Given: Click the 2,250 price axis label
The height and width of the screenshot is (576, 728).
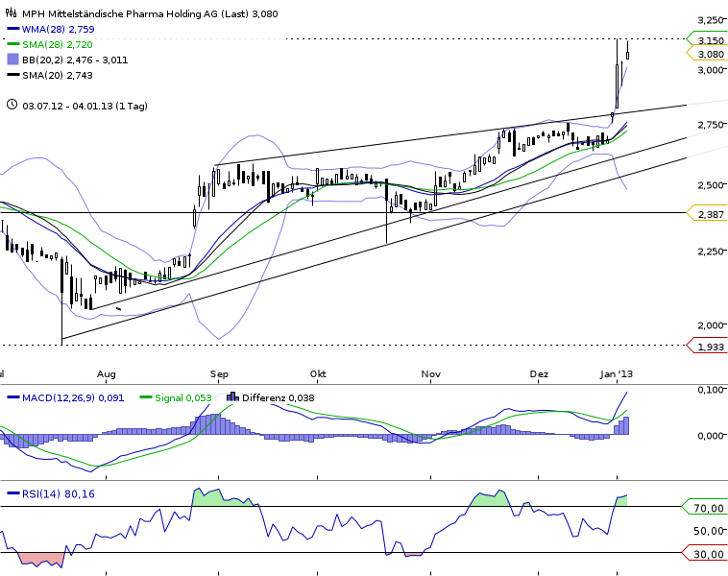Looking at the screenshot, I should pos(711,252).
